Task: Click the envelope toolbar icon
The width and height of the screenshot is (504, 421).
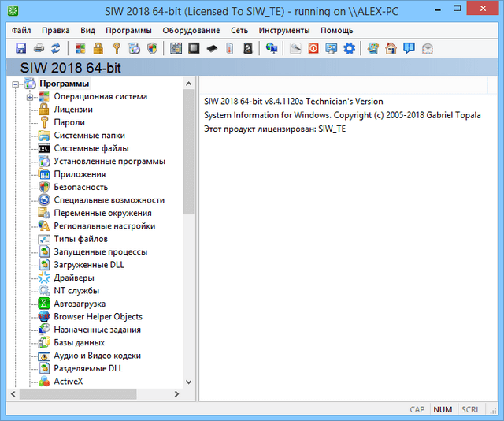Action: (x=428, y=48)
